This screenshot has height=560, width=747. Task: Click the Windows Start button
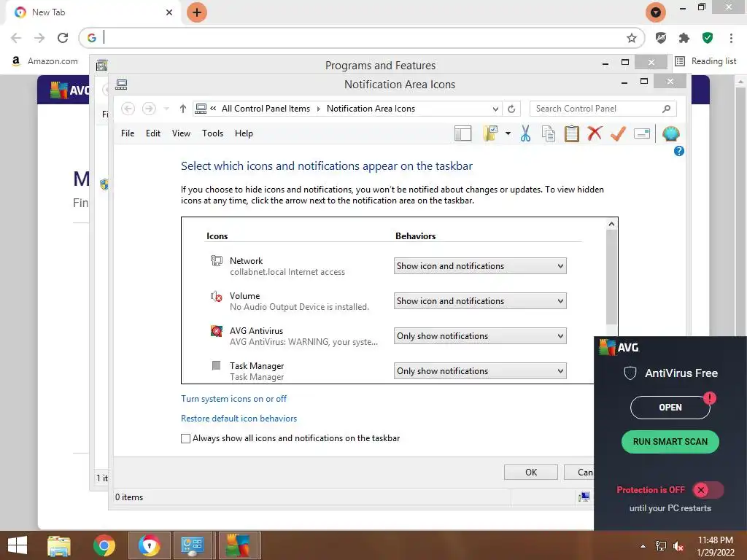coord(18,545)
